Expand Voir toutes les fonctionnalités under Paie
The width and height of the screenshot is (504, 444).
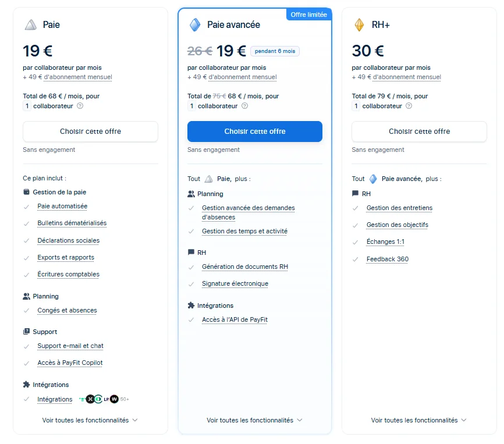click(90, 420)
